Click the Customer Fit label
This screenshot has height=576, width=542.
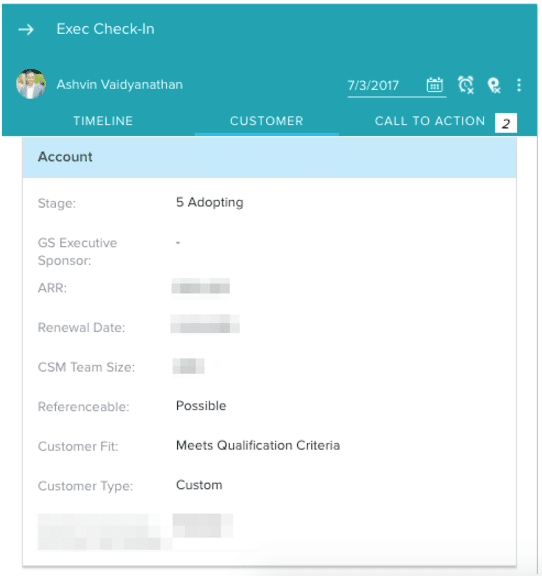click(x=78, y=446)
